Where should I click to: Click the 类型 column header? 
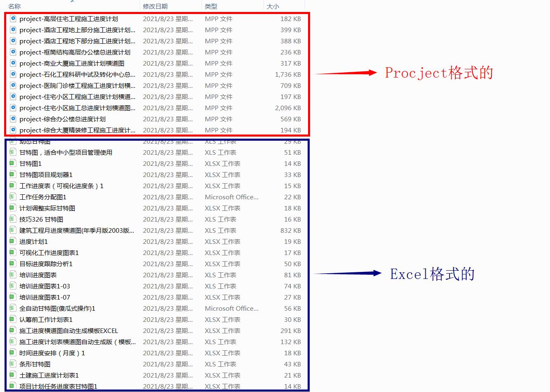211,6
